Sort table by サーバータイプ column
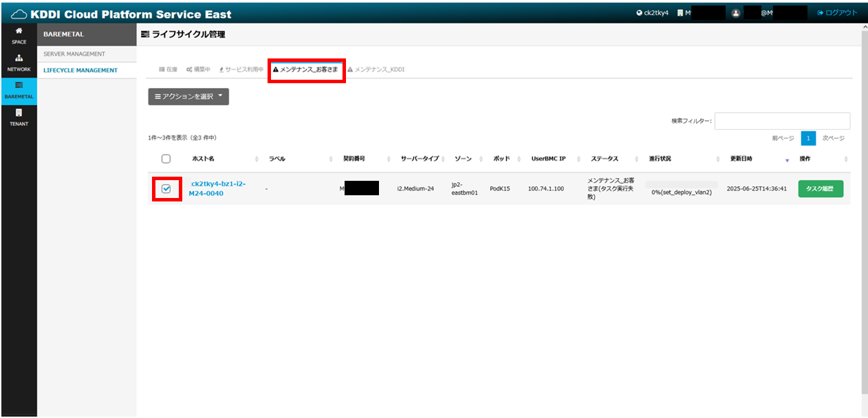 click(420, 159)
